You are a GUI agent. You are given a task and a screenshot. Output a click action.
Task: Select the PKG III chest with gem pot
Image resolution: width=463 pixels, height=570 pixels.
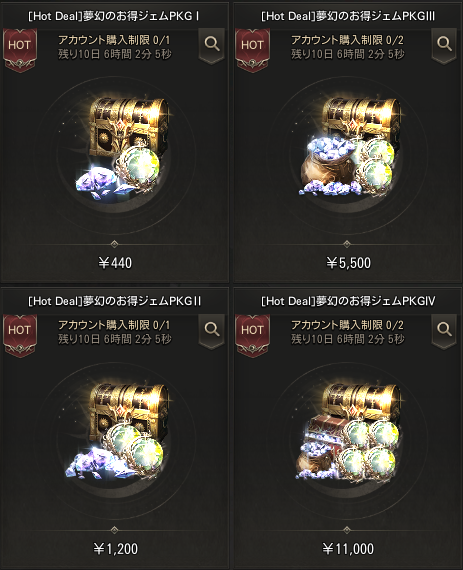(x=351, y=145)
